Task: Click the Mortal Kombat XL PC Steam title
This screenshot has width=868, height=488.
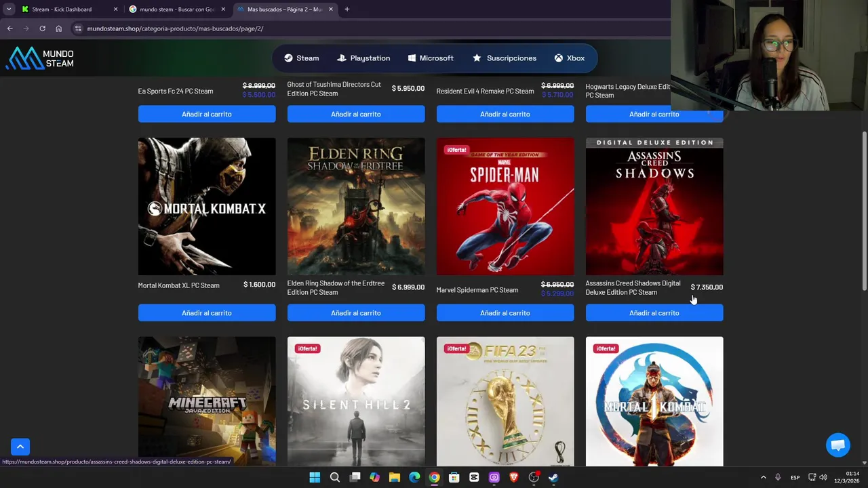Action: tap(178, 285)
